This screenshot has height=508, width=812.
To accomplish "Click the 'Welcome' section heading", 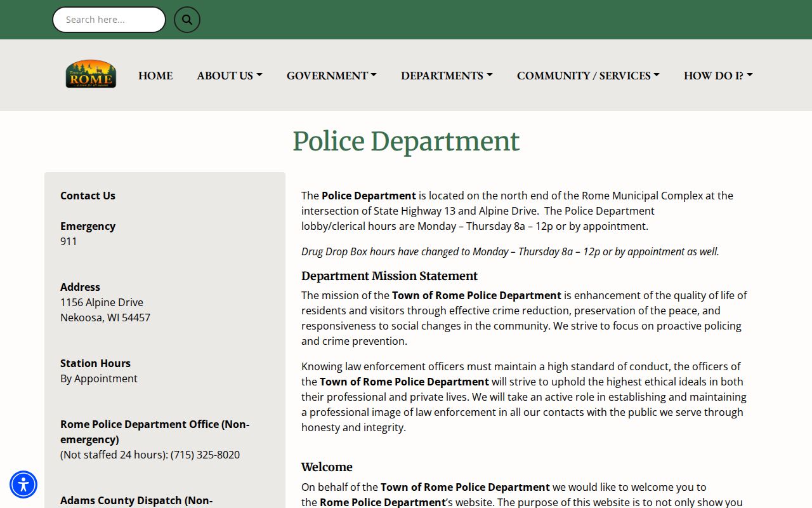I will [327, 467].
